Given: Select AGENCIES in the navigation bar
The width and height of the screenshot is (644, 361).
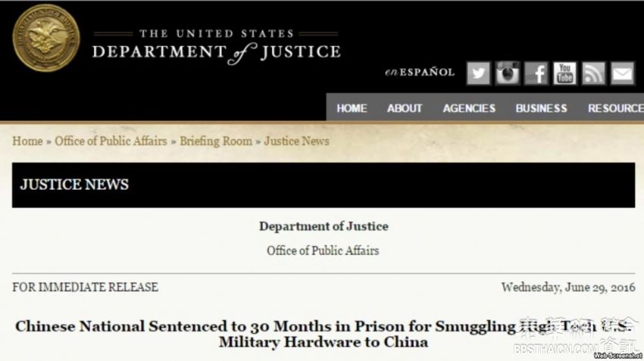Looking at the screenshot, I should point(469,108).
